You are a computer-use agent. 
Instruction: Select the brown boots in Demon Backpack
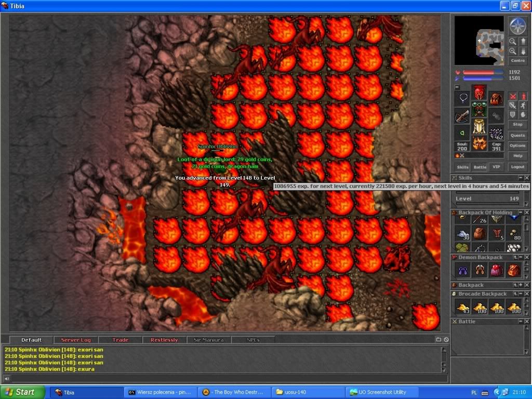(480, 270)
